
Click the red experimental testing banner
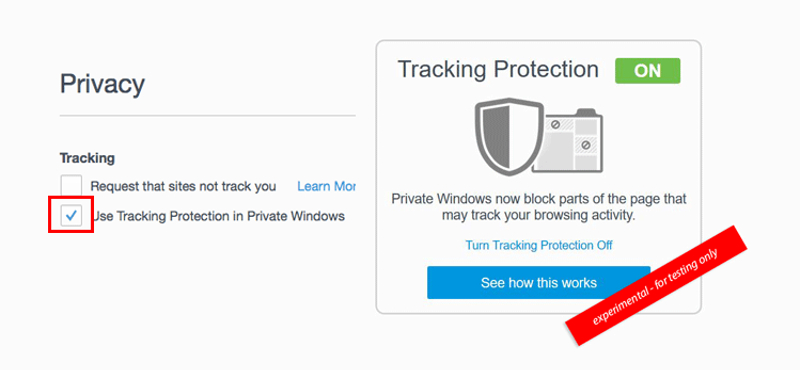(x=656, y=286)
